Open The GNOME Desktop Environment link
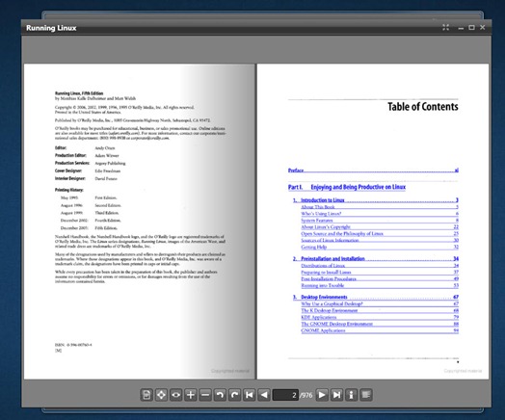Screen dimensions: 505x420 (380, 324)
